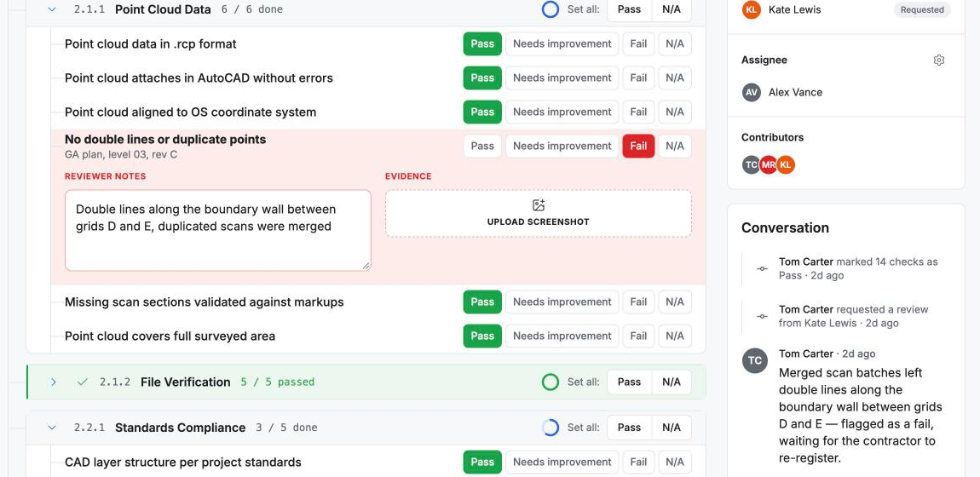Toggle Pass for full surveyed area check

coord(481,336)
